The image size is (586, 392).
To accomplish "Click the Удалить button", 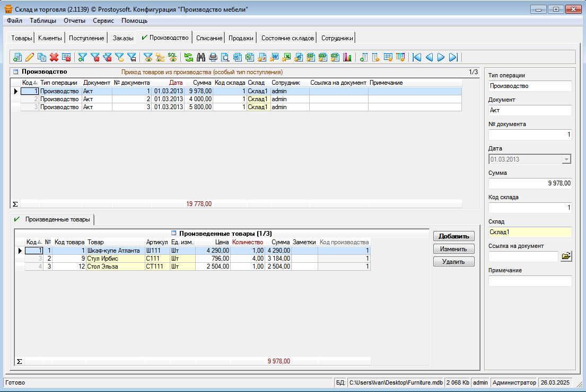I will tap(454, 262).
